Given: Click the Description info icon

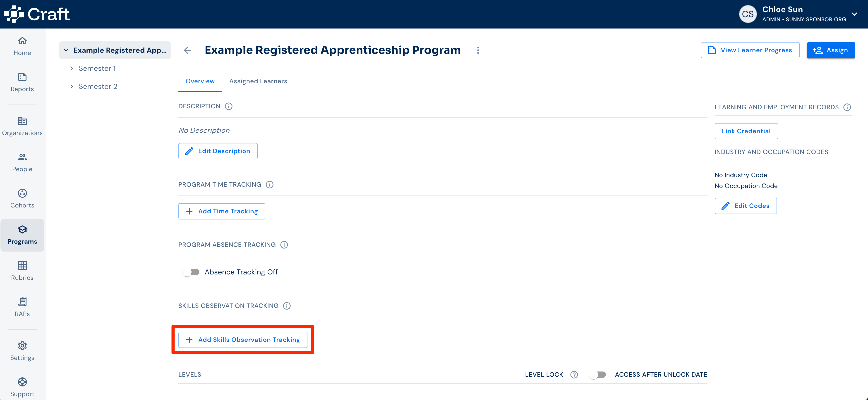Looking at the screenshot, I should tap(228, 106).
